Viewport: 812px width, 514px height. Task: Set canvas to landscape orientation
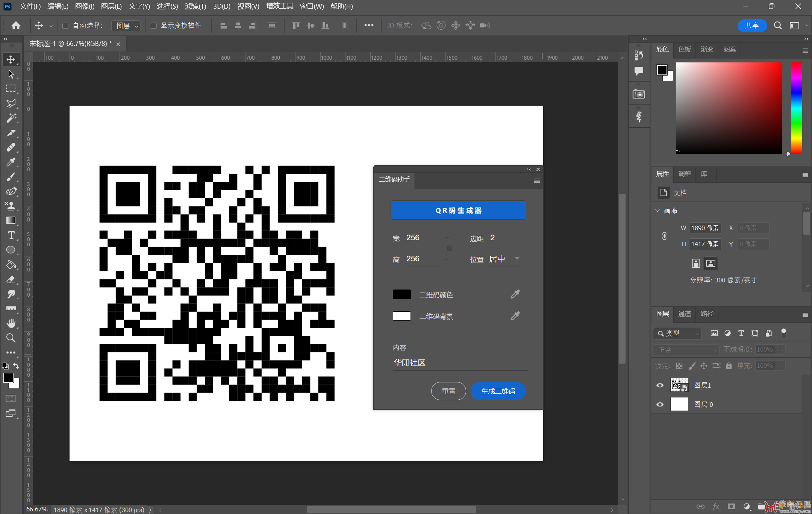coord(710,263)
